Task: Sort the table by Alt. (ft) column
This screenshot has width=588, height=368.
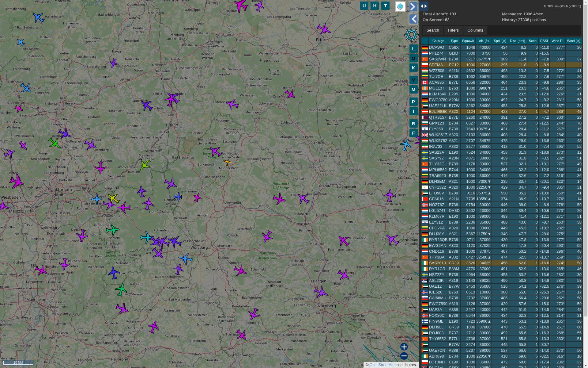Action: coord(484,41)
